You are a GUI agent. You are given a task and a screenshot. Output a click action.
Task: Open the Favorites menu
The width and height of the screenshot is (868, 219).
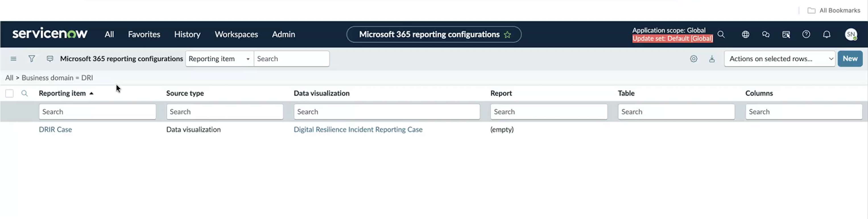(x=144, y=34)
